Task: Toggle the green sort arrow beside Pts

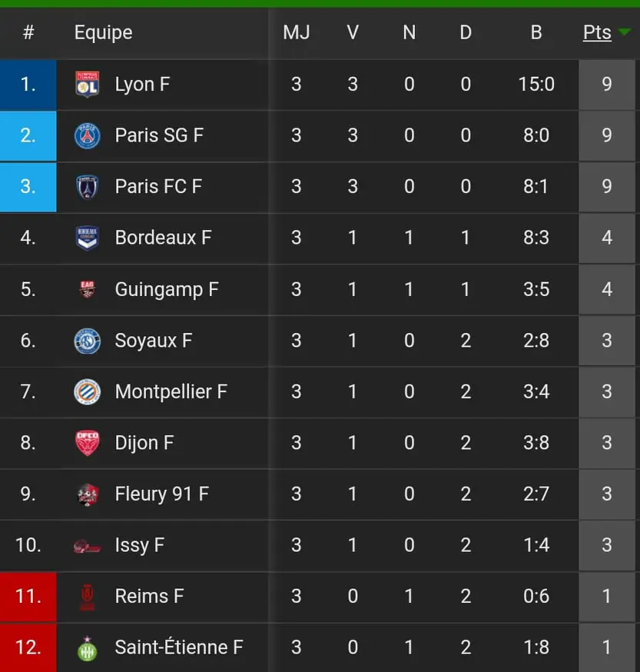Action: click(624, 32)
